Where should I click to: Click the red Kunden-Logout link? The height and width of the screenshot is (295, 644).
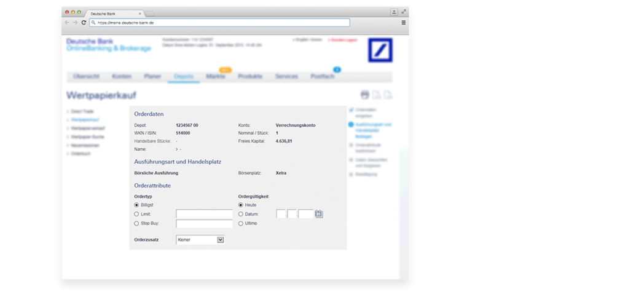click(342, 40)
